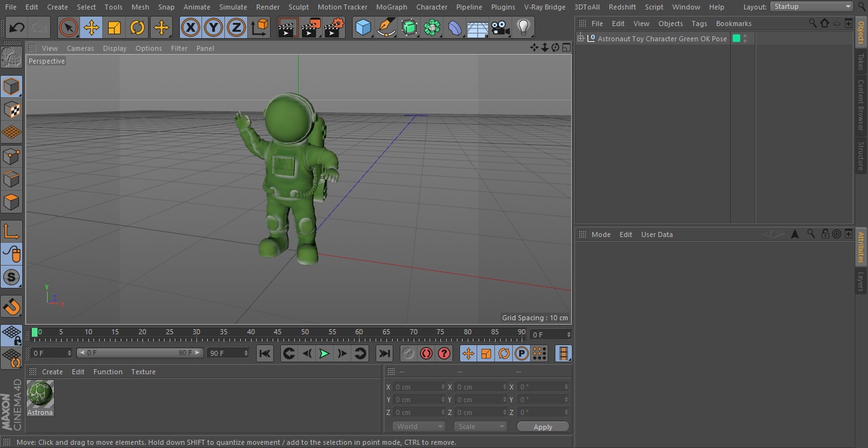Add a Light object
The image size is (868, 448).
tap(524, 27)
